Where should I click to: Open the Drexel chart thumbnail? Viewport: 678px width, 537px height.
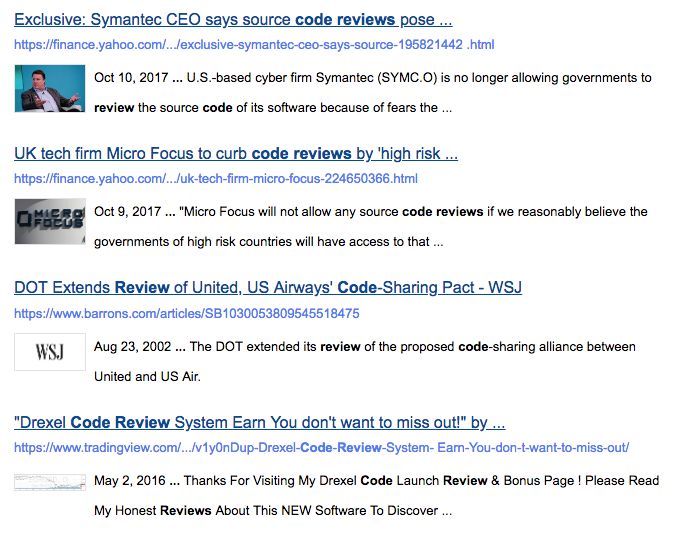[x=50, y=483]
